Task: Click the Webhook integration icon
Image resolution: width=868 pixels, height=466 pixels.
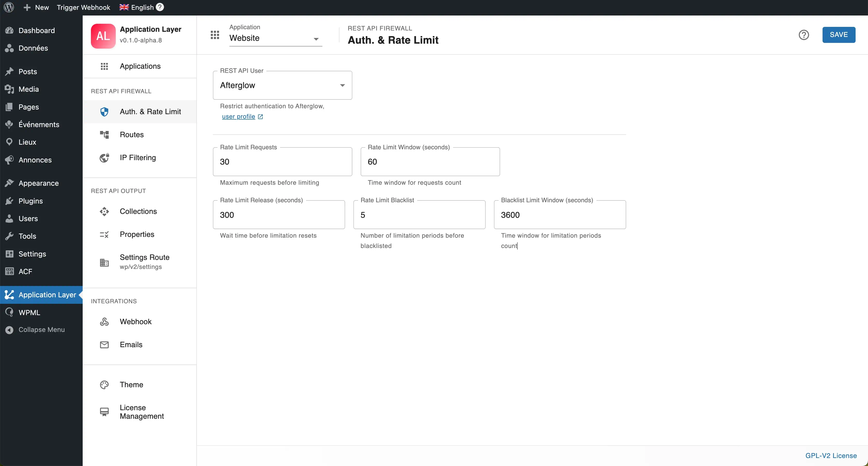Action: (x=104, y=321)
